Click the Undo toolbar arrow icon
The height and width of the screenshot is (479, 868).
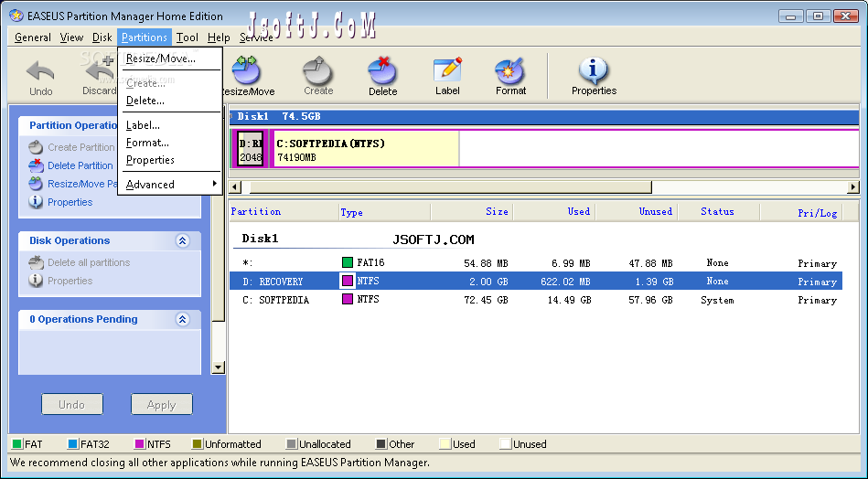click(40, 71)
